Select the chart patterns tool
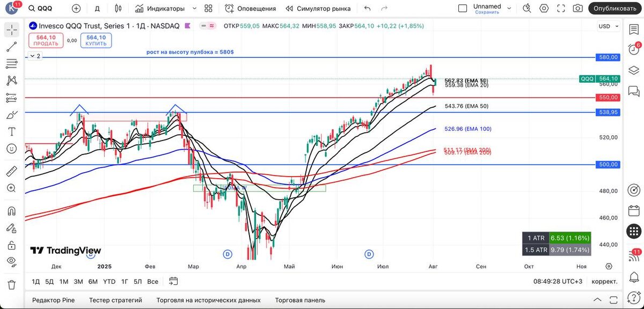Viewport: 644px width, 309px height. (x=12, y=80)
